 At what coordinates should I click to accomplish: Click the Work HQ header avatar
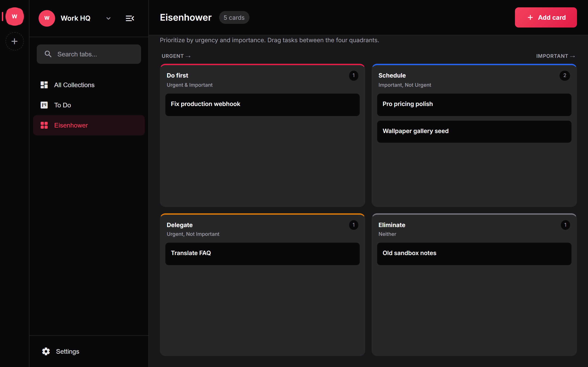[47, 18]
